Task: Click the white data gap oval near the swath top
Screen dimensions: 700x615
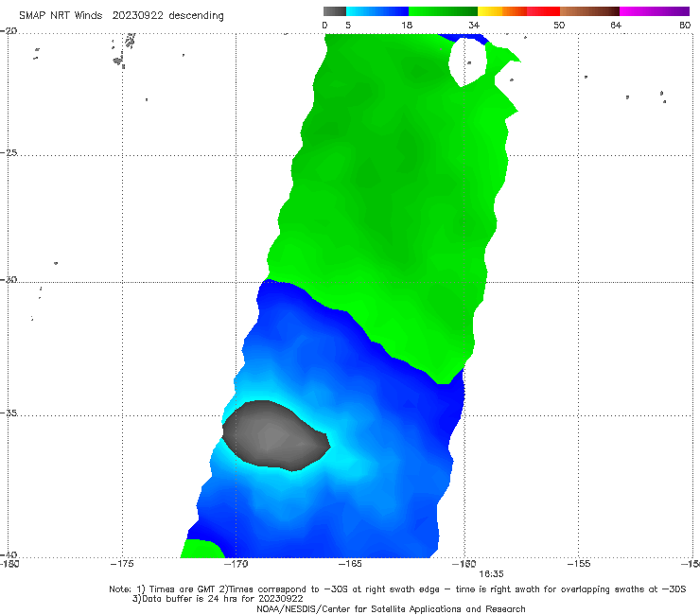Action: coord(467,61)
